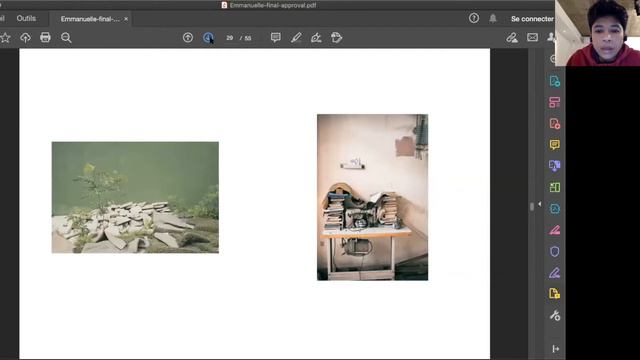Click the page number field showing 29
Image resolution: width=640 pixels, height=360 pixels.
point(229,38)
